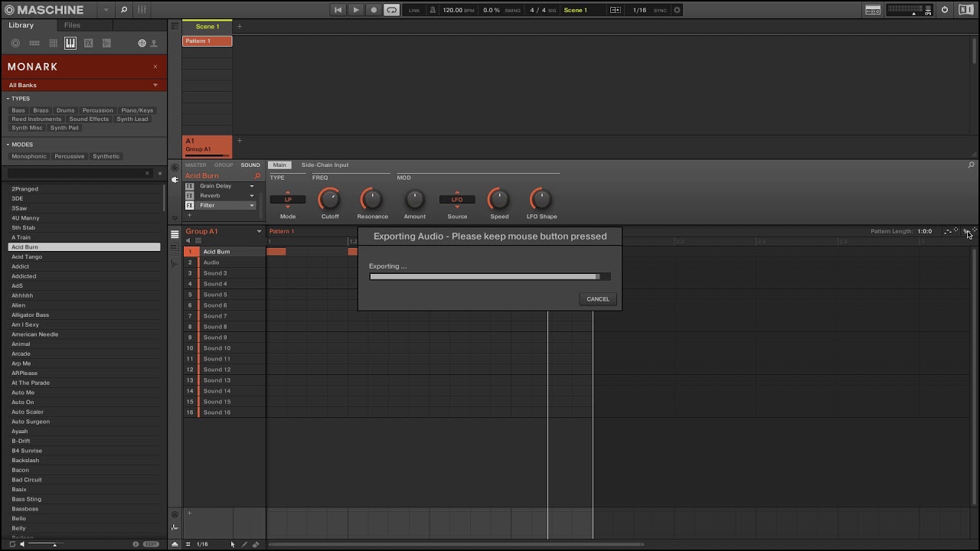The width and height of the screenshot is (980, 551).
Task: Open the Filter plugin dropdown
Action: click(x=251, y=206)
